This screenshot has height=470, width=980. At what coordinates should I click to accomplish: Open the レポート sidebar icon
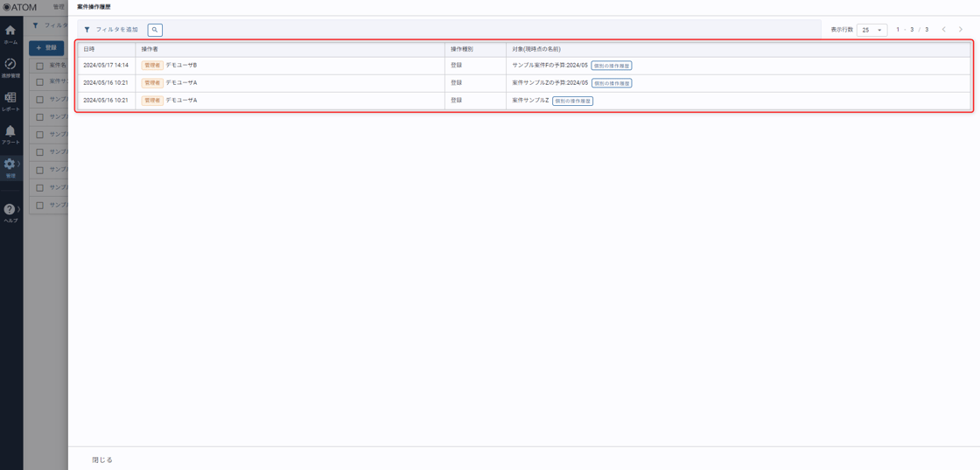click(10, 101)
